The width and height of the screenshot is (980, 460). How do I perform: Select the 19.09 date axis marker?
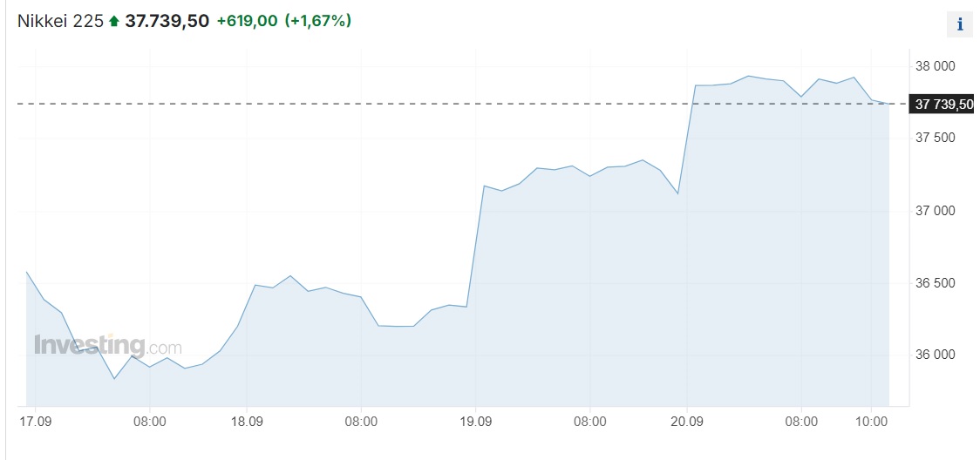476,422
